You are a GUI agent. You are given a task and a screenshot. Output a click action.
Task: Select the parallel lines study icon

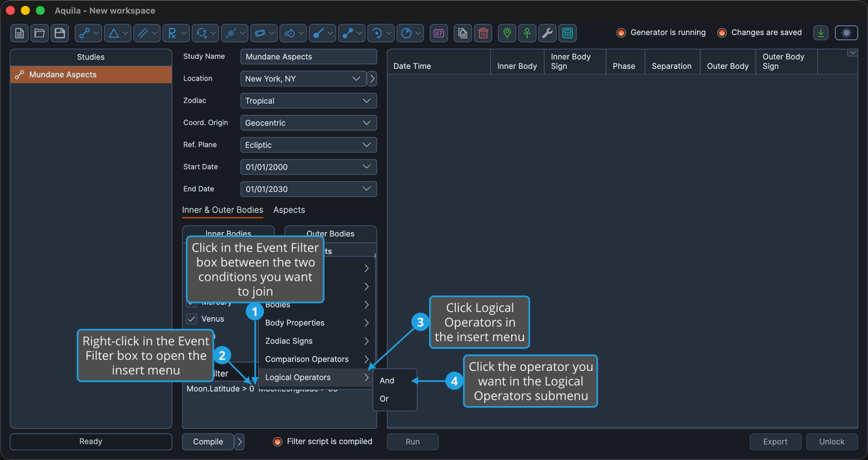pyautogui.click(x=142, y=33)
